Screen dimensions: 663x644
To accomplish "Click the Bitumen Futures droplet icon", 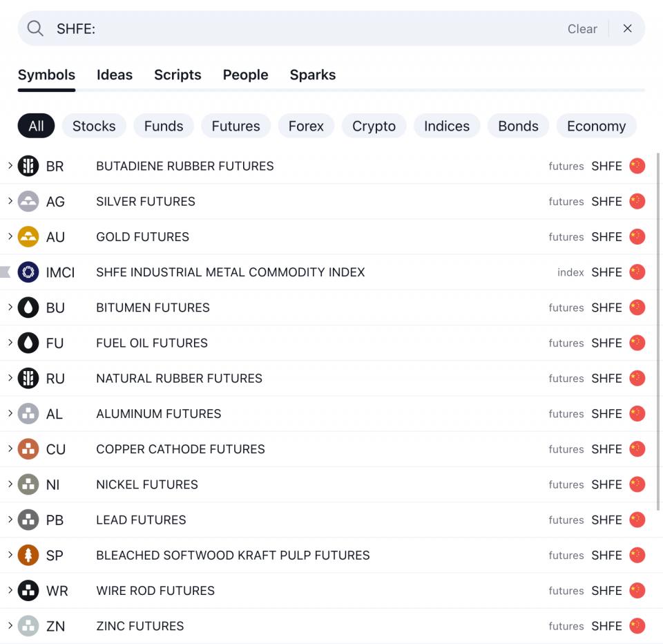I will 28,307.
